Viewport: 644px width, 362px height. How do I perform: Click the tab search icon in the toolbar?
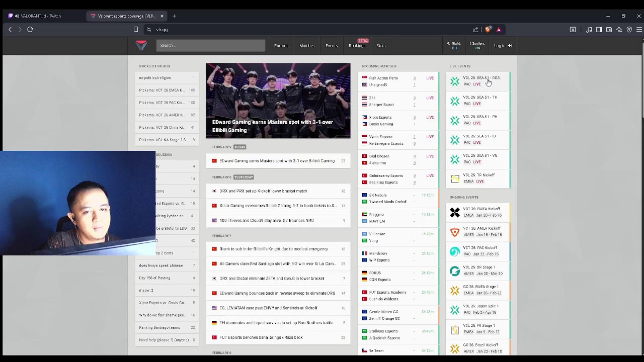573,30
